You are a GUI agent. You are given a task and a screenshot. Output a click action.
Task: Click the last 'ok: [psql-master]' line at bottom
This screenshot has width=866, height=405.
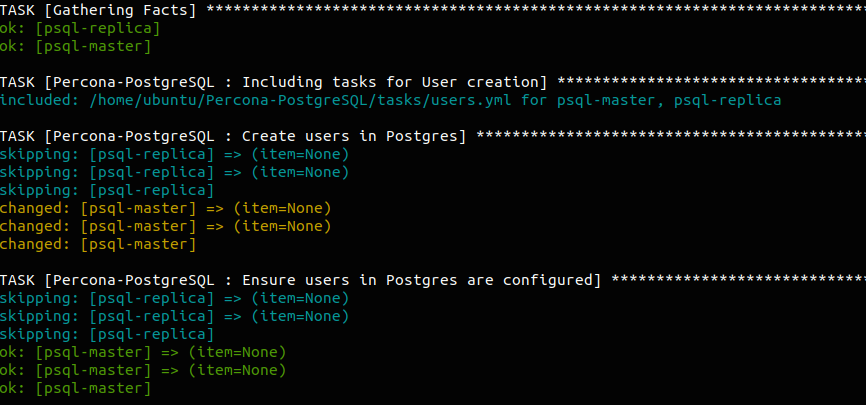point(76,388)
